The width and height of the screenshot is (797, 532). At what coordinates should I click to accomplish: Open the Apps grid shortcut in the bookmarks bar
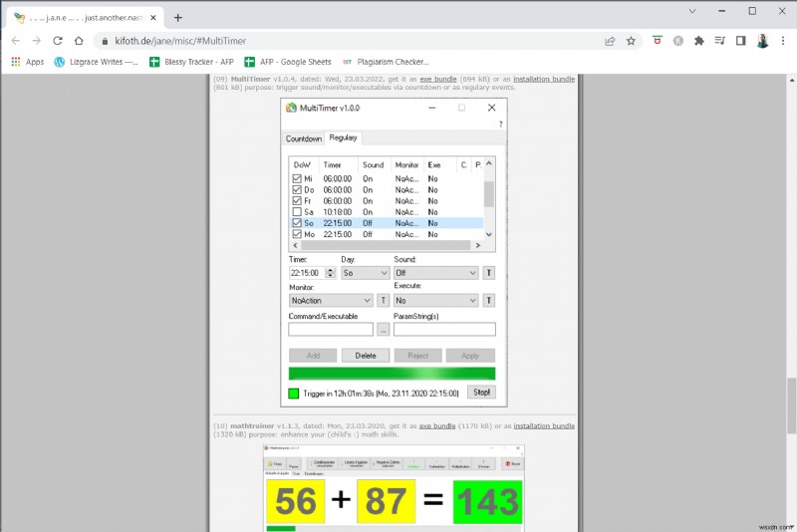pos(27,62)
